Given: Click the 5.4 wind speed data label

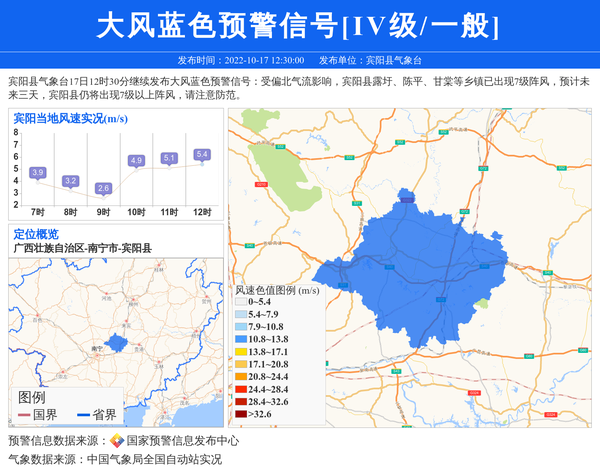Looking at the screenshot, I should tap(202, 154).
